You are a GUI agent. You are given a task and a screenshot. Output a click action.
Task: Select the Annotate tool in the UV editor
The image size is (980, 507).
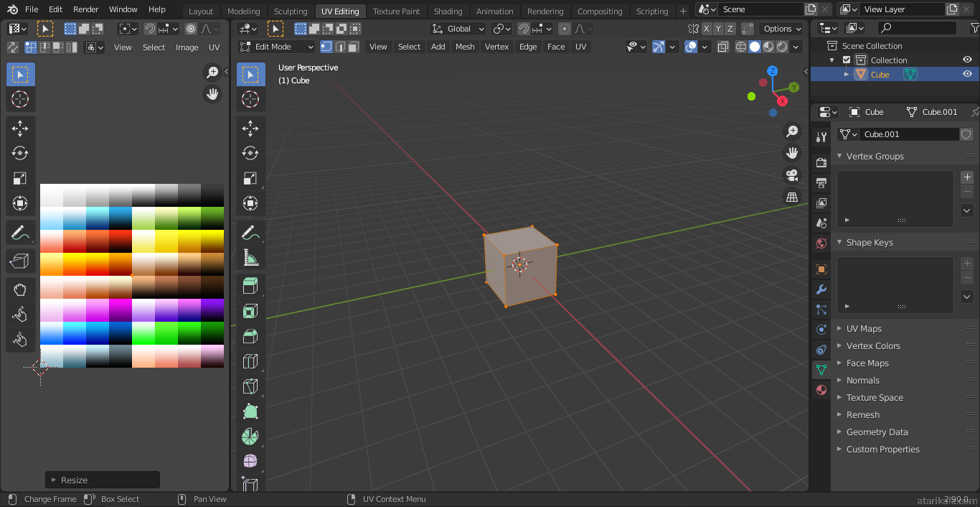click(x=20, y=233)
